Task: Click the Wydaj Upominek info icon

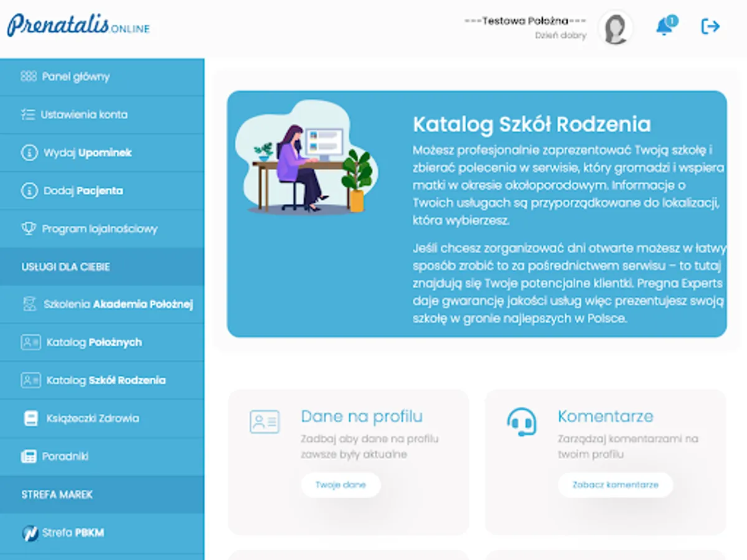Action: pos(29,152)
